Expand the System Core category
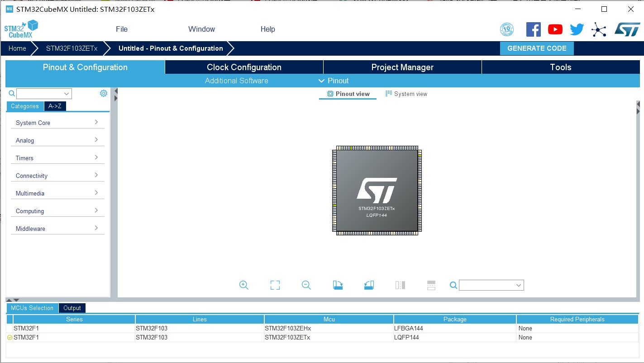The image size is (644, 363). point(57,123)
